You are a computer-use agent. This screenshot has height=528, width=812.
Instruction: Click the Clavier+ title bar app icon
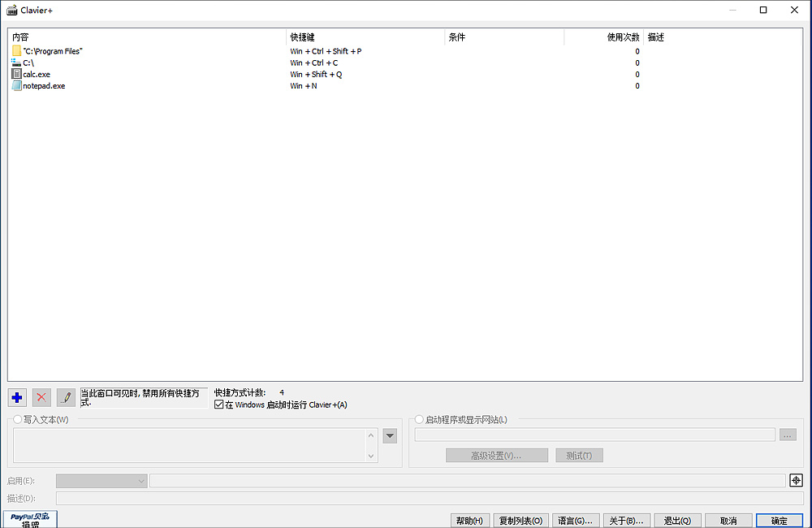coord(11,10)
